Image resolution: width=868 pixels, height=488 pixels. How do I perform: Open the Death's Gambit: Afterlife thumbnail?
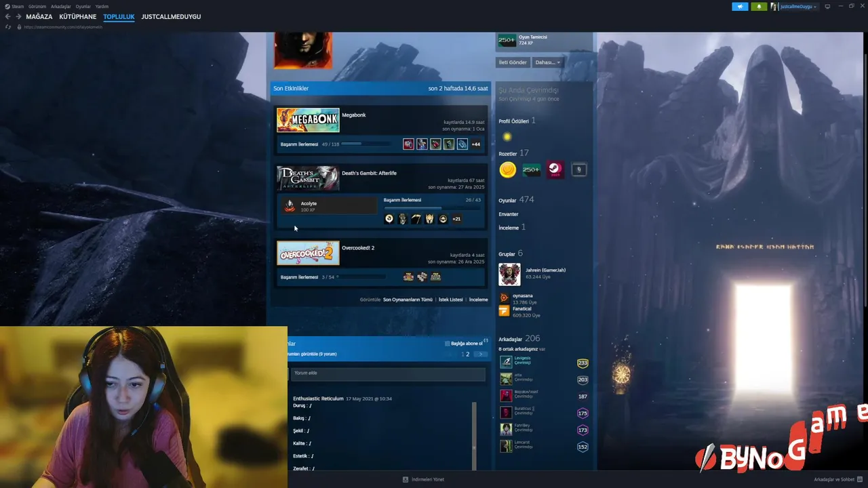pyautogui.click(x=308, y=178)
